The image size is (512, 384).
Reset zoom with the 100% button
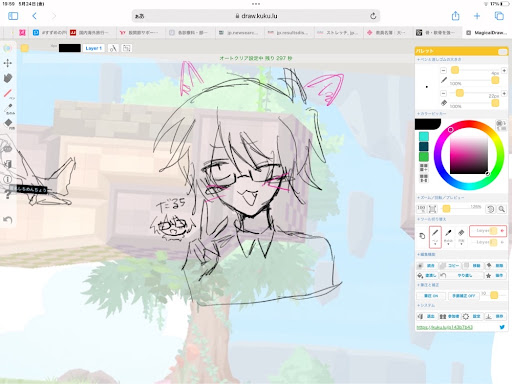pos(421,209)
